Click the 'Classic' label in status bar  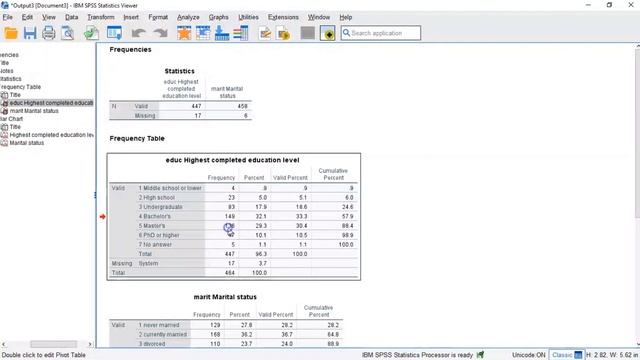pyautogui.click(x=562, y=355)
